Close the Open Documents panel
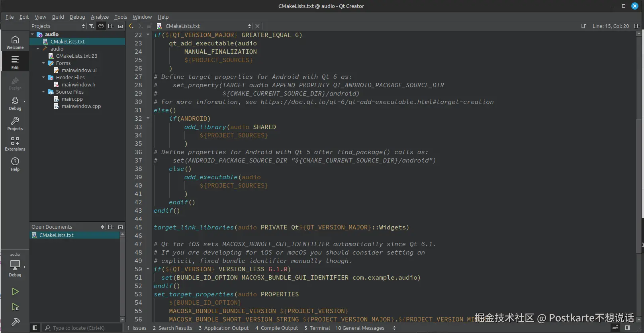The height and width of the screenshot is (333, 644). pyautogui.click(x=120, y=227)
